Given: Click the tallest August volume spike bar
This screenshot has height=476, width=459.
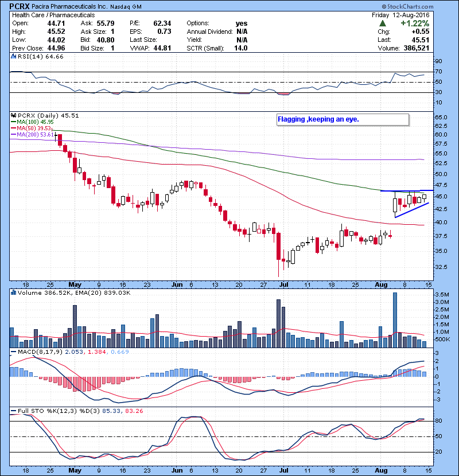Looking at the screenshot, I should [395, 320].
